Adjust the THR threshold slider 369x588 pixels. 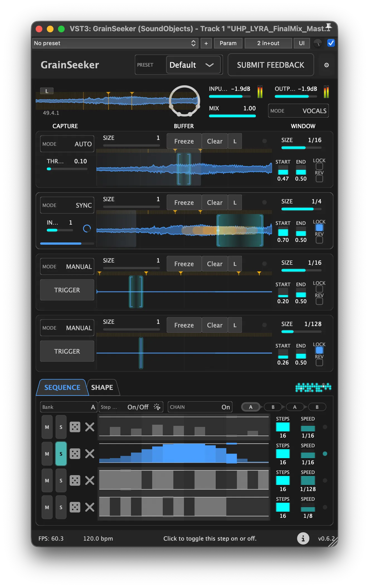click(67, 169)
